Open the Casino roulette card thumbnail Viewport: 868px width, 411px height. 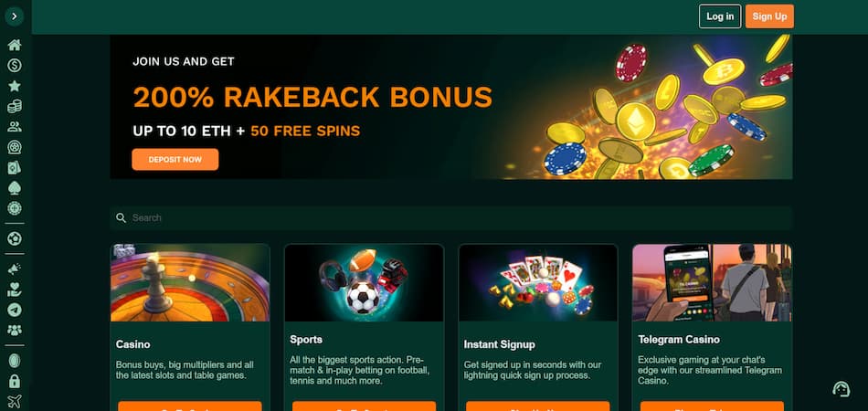point(190,282)
